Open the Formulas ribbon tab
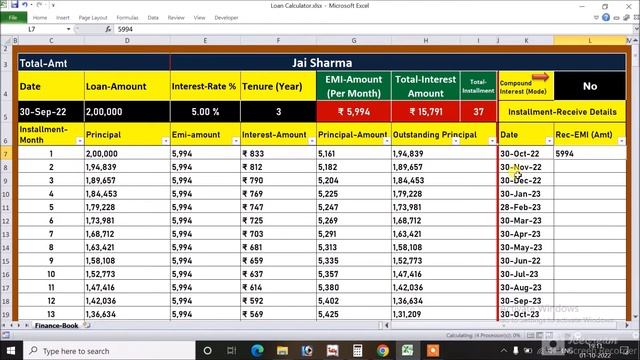Image resolution: width=640 pixels, height=360 pixels. point(127,18)
